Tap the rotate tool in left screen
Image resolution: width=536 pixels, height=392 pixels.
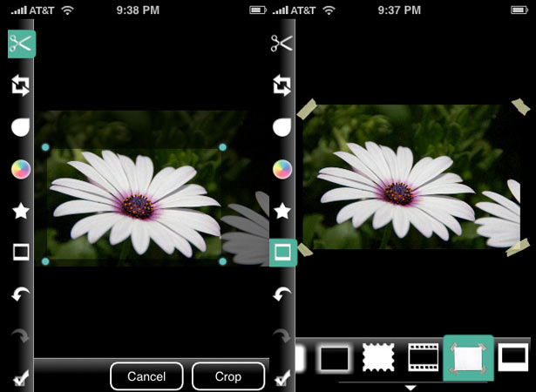click(21, 85)
